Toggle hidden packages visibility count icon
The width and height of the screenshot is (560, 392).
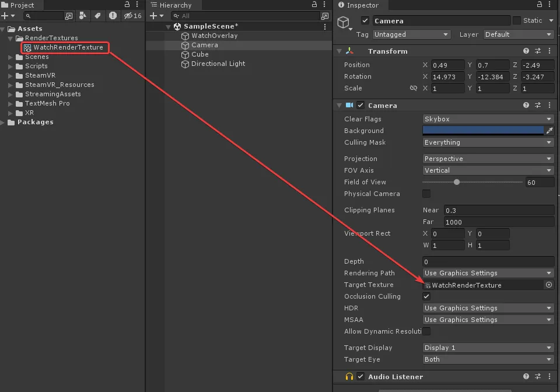[133, 16]
